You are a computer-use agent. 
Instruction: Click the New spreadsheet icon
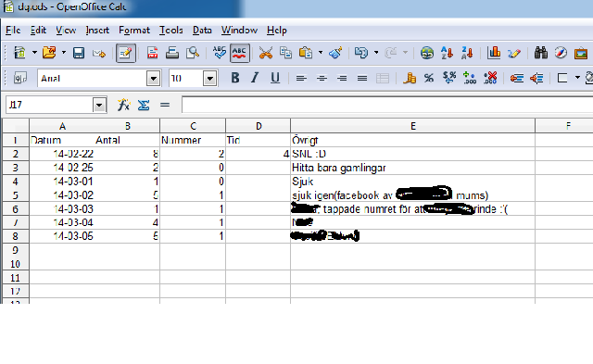[19, 53]
